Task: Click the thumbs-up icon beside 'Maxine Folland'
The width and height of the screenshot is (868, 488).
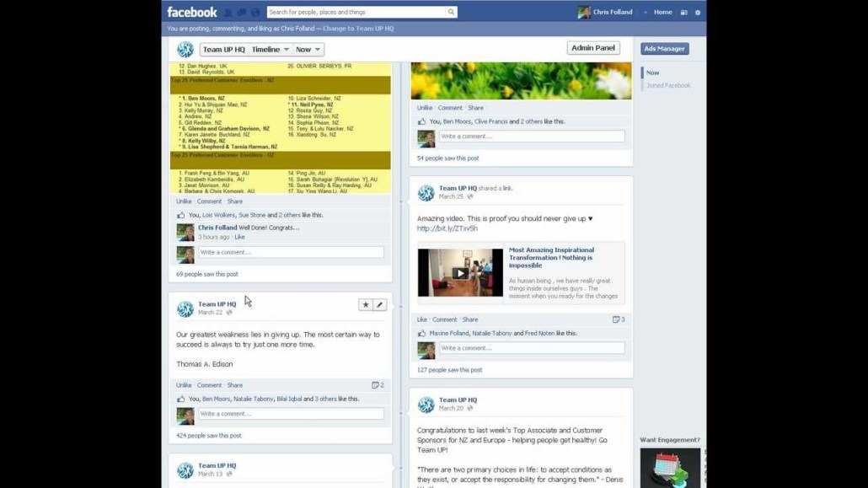Action: click(421, 334)
